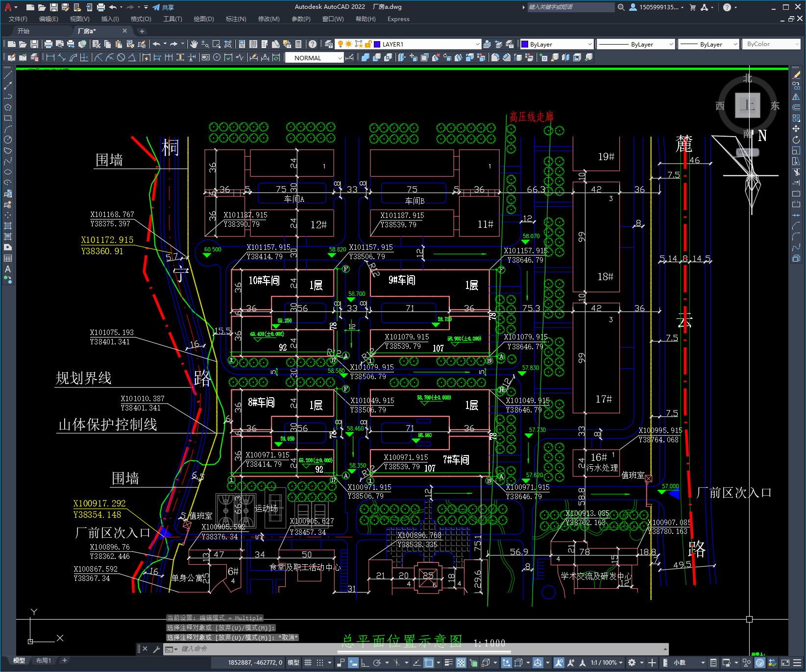This screenshot has height=672, width=806.
Task: Click the 共享 share button
Action: coord(163,7)
